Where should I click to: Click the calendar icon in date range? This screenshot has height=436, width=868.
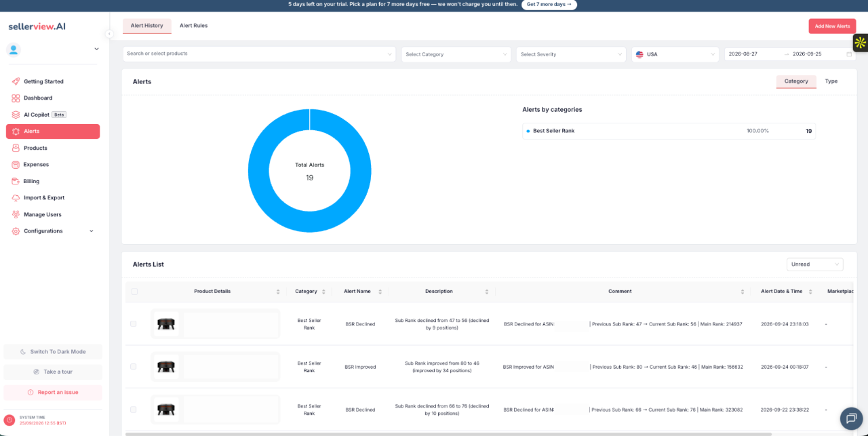point(849,54)
